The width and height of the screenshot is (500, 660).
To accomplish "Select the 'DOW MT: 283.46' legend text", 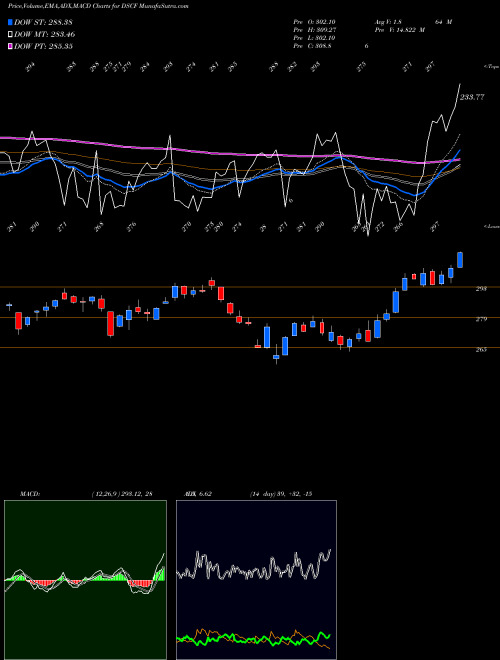I will [45, 34].
